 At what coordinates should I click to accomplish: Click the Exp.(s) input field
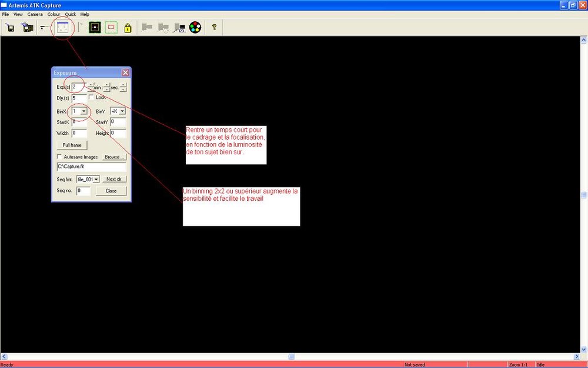click(79, 87)
